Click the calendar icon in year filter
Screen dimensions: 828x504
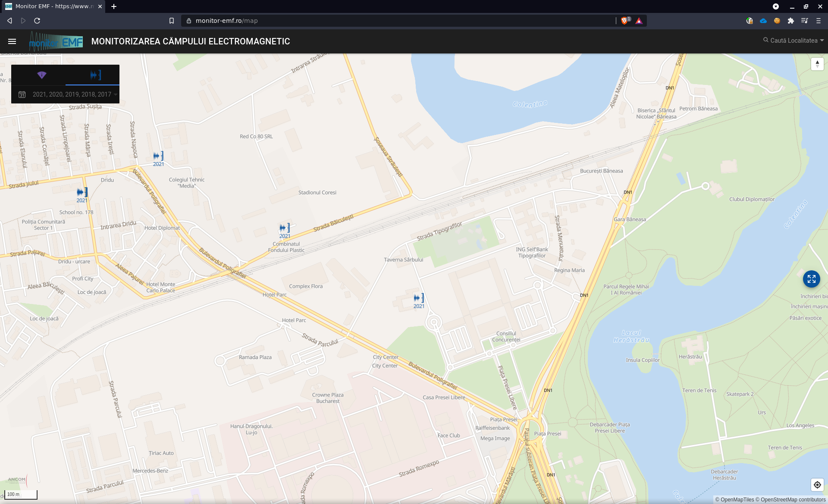point(22,94)
